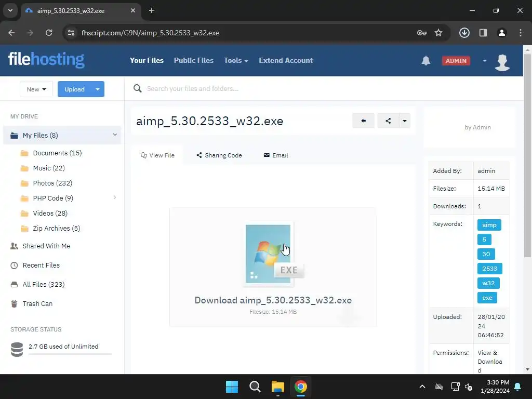
Task: Open the tab search dropdown chevron
Action: 10,10
